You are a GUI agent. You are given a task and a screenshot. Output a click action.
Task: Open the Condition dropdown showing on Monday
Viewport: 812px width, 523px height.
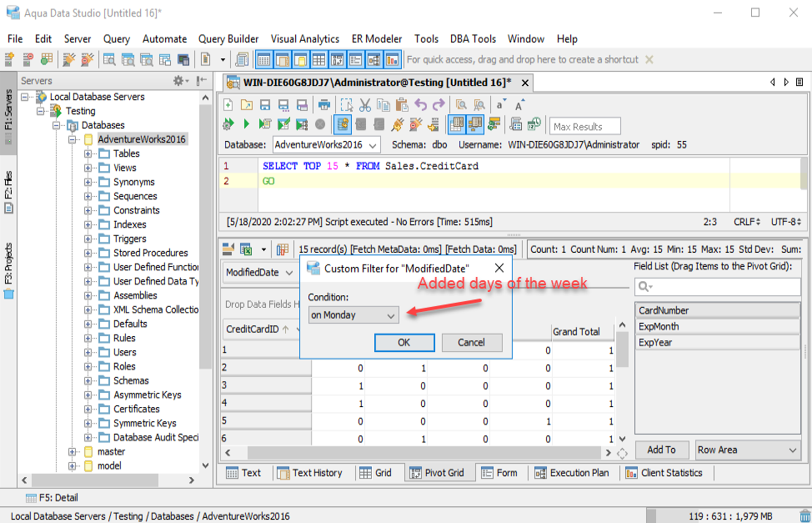tap(353, 315)
